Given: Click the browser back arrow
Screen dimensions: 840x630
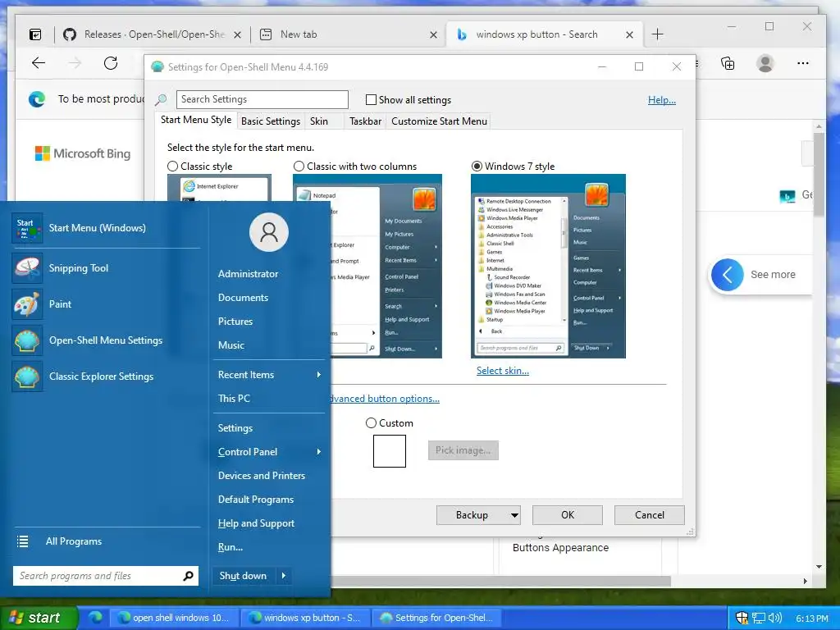Looking at the screenshot, I should click(x=39, y=63).
